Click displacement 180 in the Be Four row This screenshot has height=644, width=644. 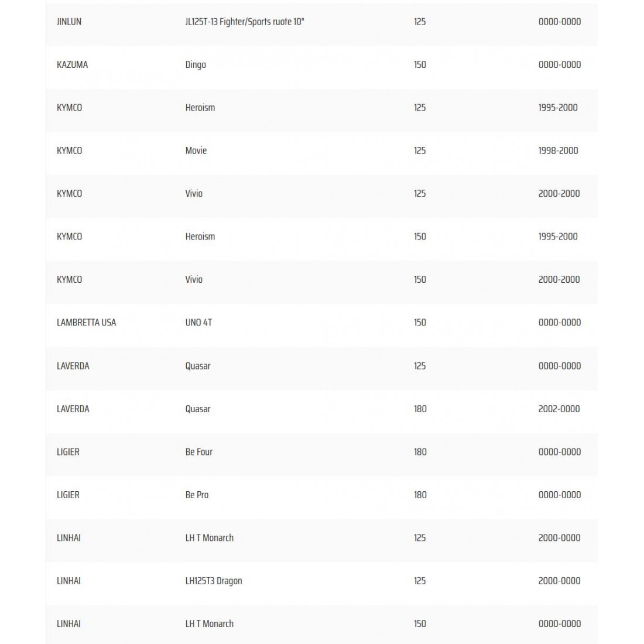pos(420,451)
